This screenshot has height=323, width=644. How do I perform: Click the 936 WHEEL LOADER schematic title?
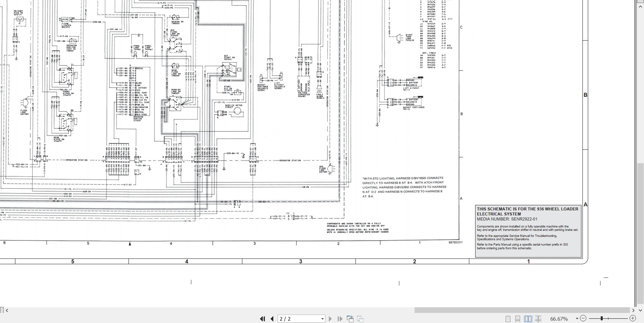tap(528, 211)
